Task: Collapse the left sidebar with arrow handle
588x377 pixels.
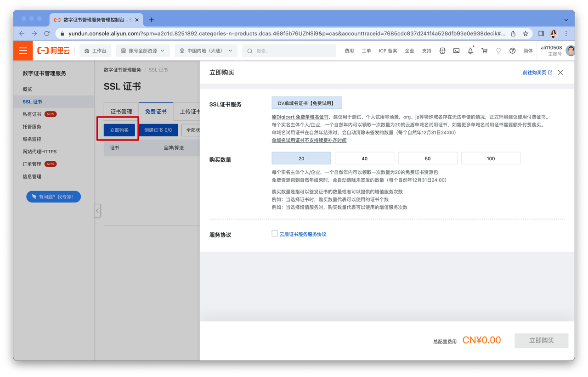Action: click(x=97, y=211)
